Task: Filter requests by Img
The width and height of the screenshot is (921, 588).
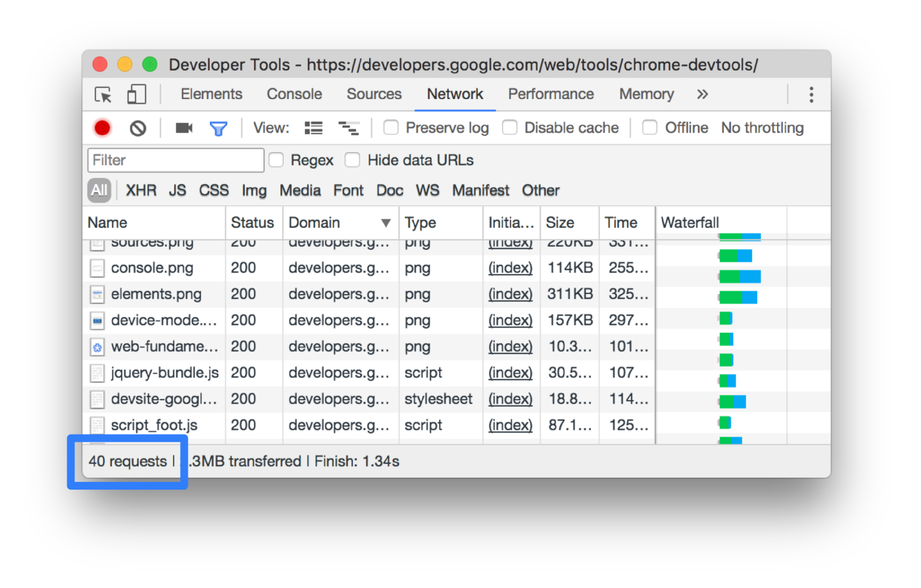Action: point(254,191)
